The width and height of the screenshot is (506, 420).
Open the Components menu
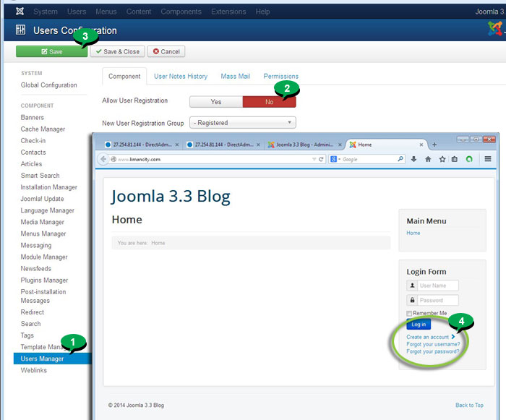181,12
